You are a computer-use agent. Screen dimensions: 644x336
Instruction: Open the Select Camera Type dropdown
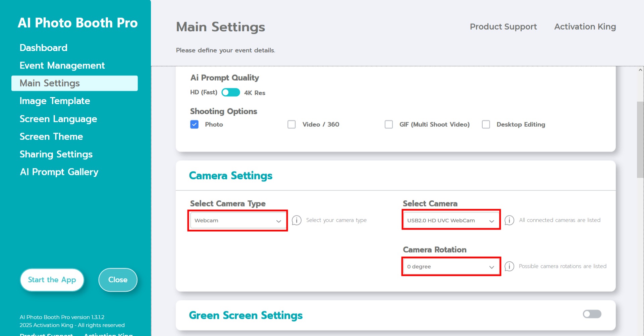[237, 221]
